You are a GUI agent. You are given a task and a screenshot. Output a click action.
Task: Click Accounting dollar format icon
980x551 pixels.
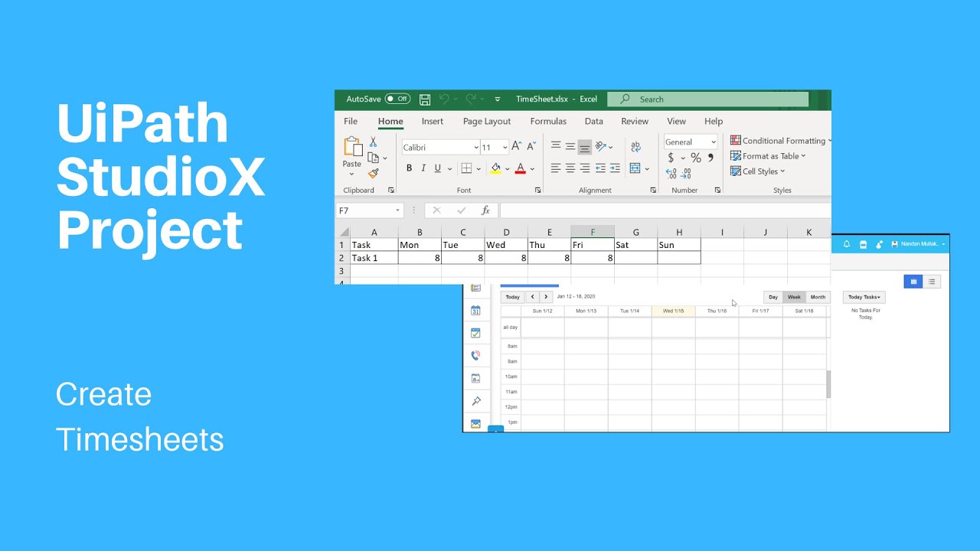(671, 158)
